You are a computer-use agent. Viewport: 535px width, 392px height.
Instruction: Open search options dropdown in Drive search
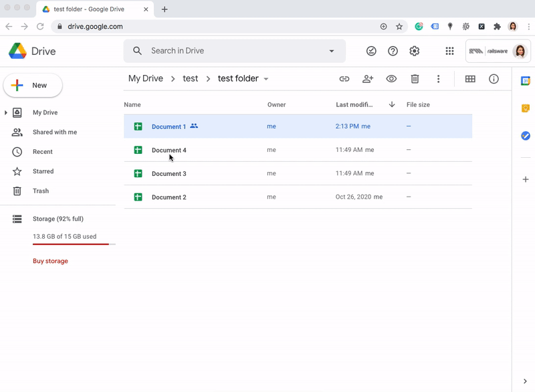click(331, 51)
